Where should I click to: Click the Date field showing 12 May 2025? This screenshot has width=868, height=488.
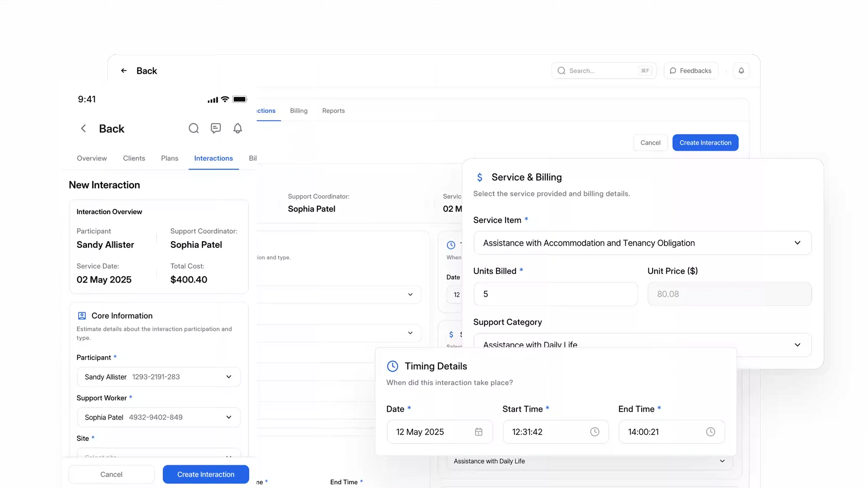pyautogui.click(x=439, y=432)
